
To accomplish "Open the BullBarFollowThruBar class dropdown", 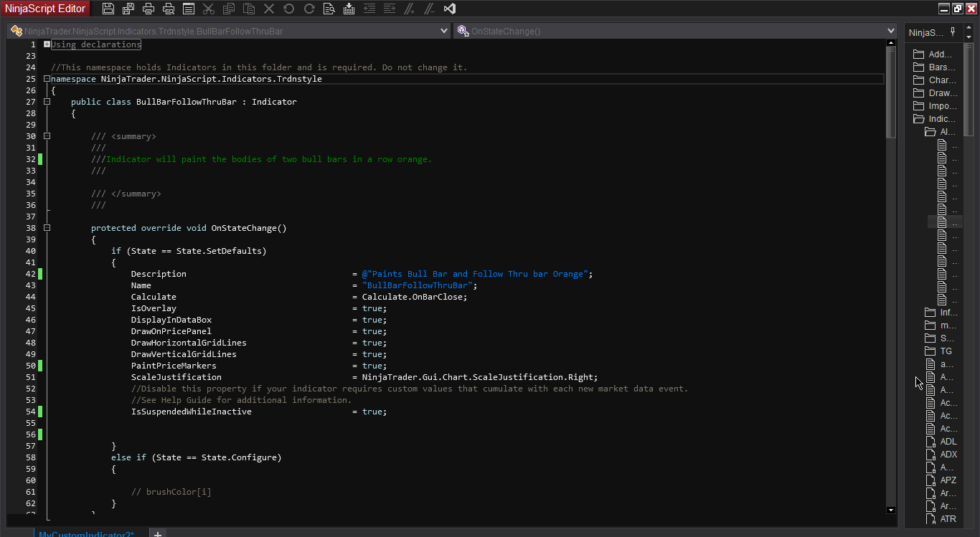I will pyautogui.click(x=445, y=32).
